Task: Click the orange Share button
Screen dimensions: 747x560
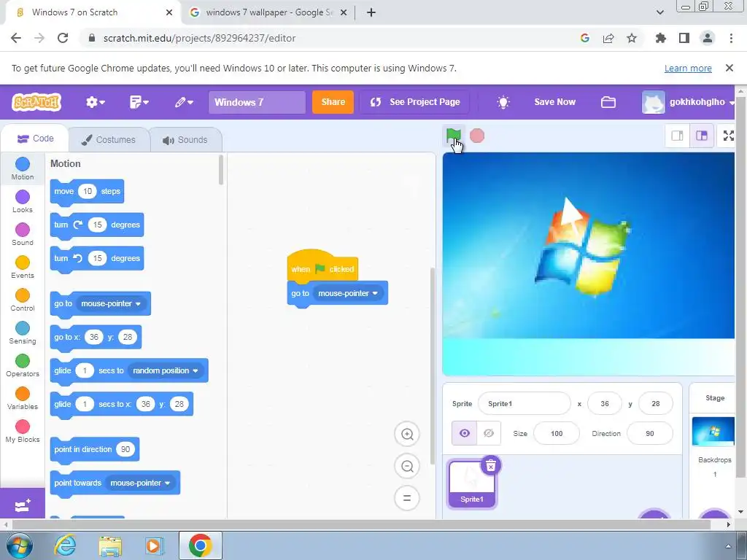Action: [x=333, y=102]
